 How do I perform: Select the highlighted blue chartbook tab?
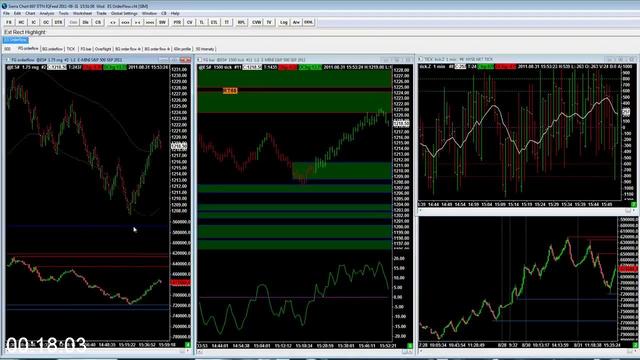(x=16, y=40)
